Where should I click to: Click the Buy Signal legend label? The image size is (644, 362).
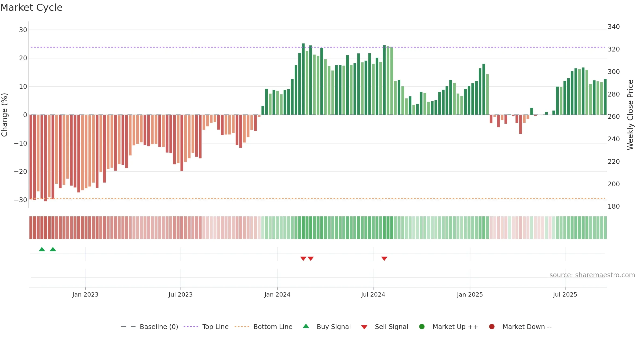coord(334,327)
